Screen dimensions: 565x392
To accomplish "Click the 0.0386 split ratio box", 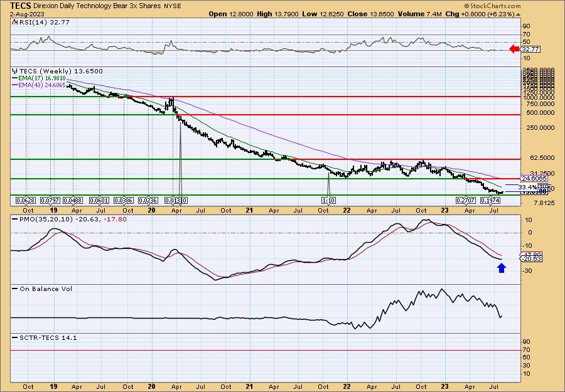I will 124,200.
